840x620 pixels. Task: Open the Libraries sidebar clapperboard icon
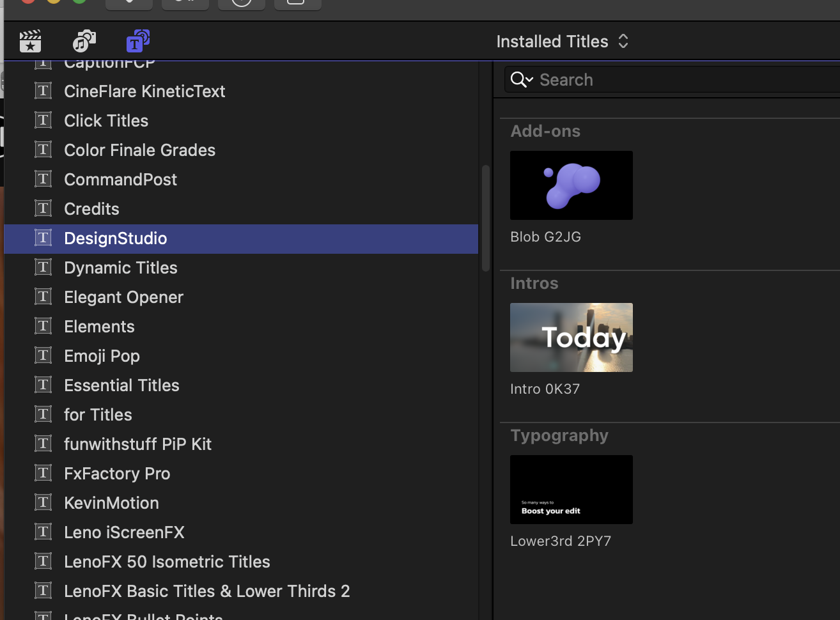[30, 42]
